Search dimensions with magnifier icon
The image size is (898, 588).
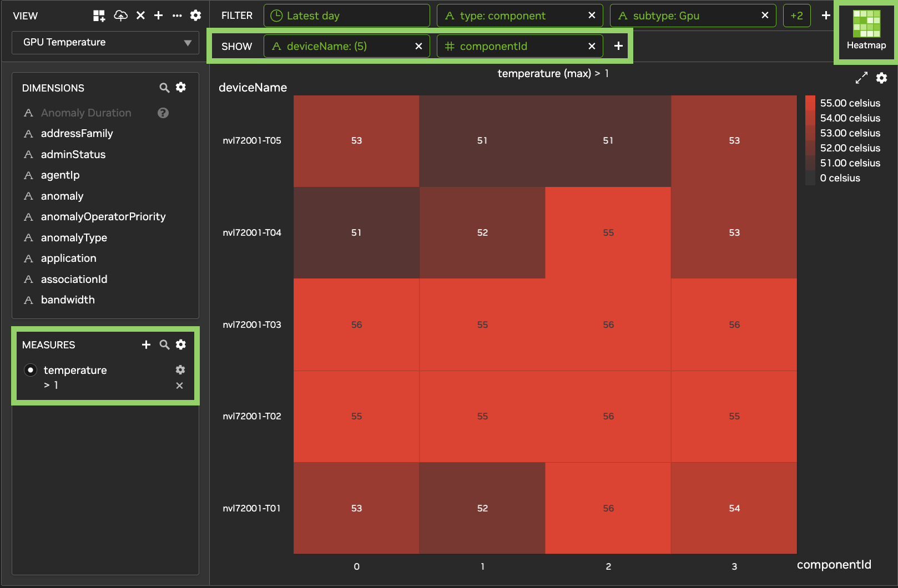pyautogui.click(x=164, y=88)
